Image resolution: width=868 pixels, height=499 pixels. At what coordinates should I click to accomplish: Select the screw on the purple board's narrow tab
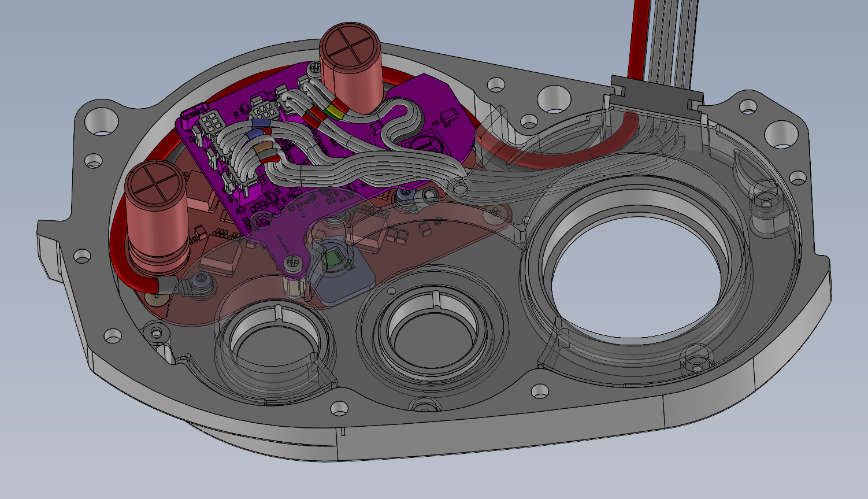tap(294, 263)
